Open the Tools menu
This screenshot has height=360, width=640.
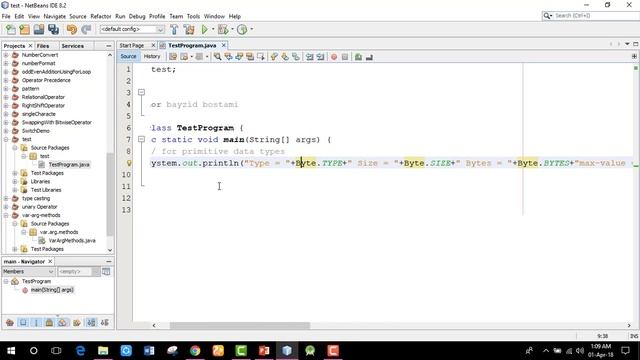coord(193,16)
